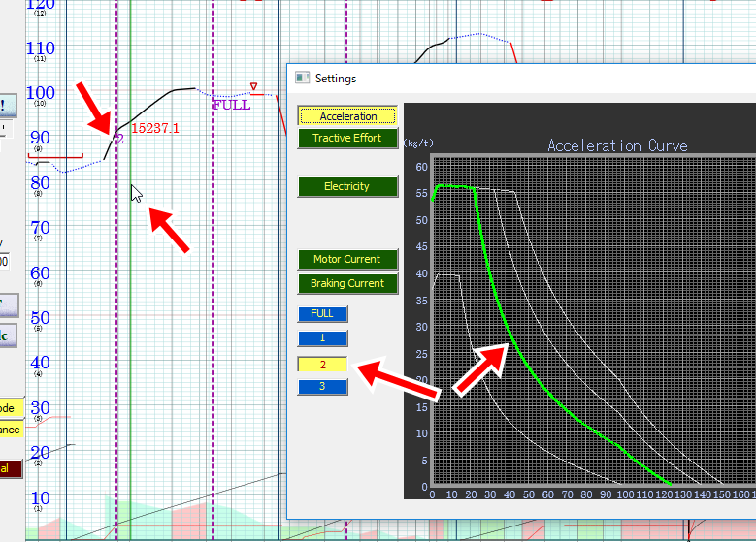Click the kg/t axis unit label
756x542 pixels.
coord(418,143)
